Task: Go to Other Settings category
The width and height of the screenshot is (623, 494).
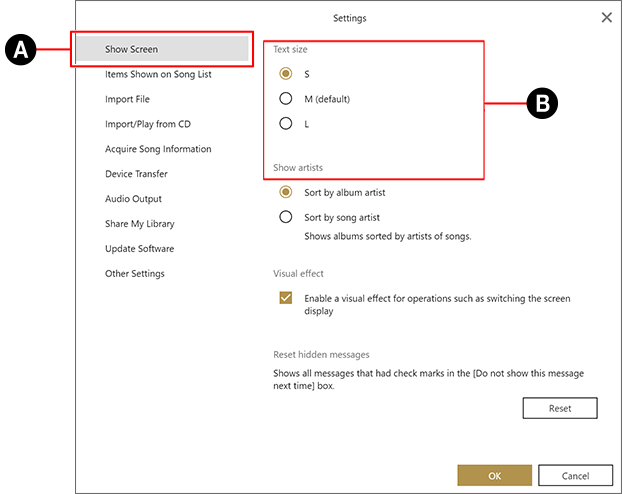Action: tap(135, 274)
